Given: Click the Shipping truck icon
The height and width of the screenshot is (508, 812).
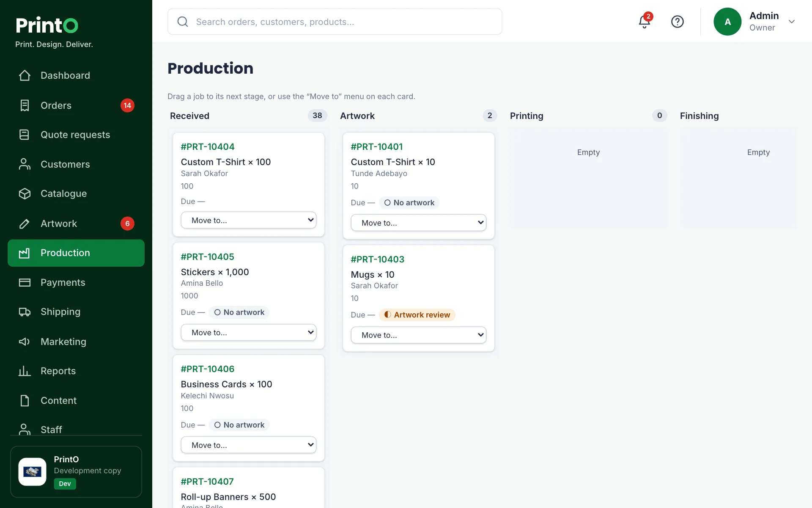Looking at the screenshot, I should coord(25,312).
